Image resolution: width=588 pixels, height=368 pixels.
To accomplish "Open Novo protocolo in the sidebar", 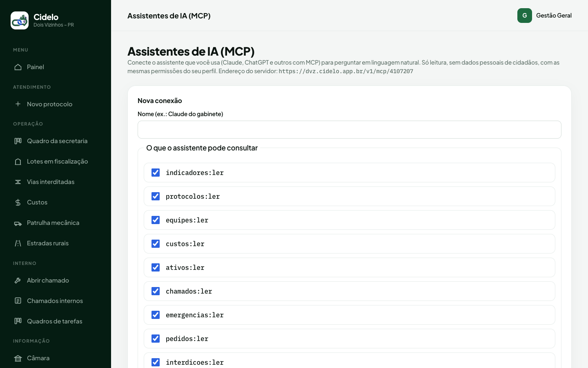I will (56, 104).
